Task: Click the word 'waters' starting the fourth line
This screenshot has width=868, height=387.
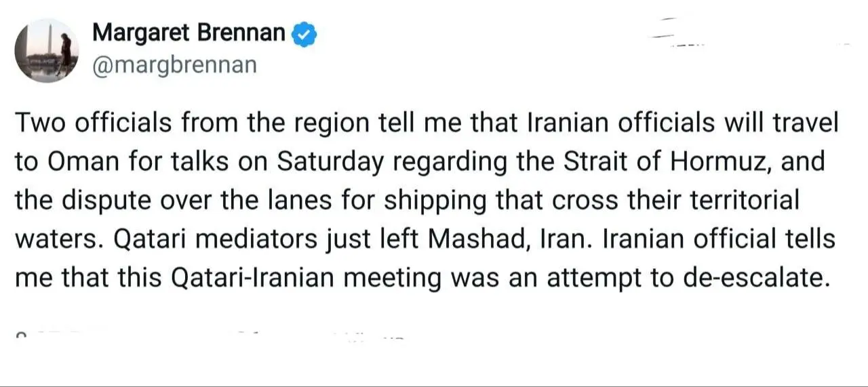Action: (50, 240)
